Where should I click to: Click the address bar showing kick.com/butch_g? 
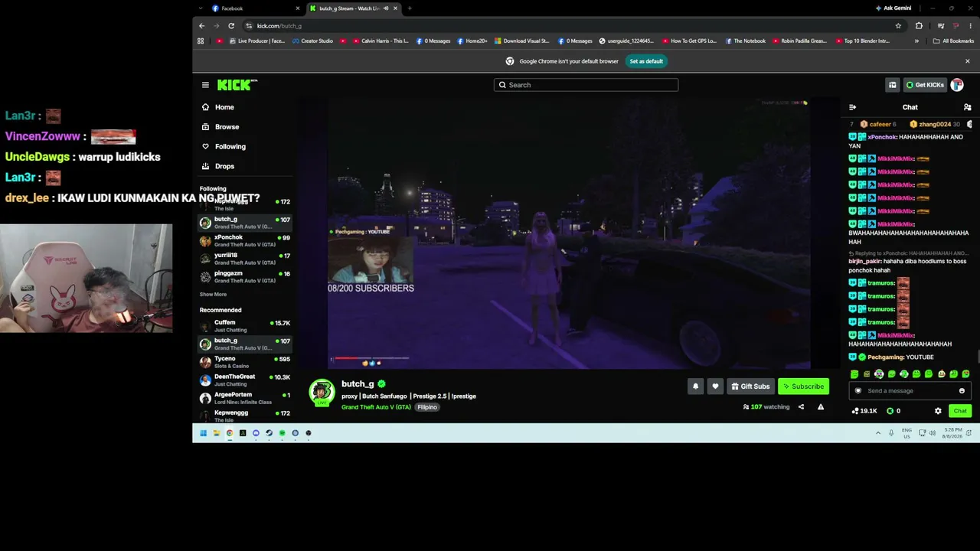coord(574,26)
